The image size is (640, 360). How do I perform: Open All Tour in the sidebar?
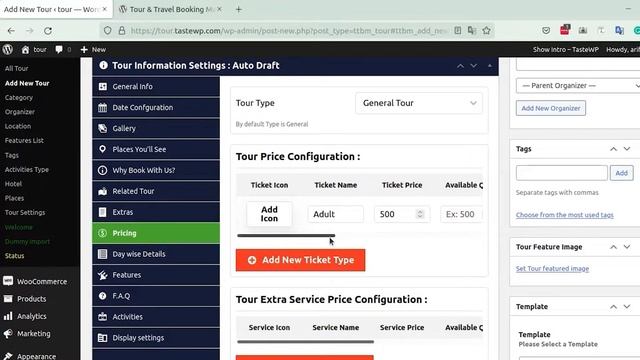point(16,69)
